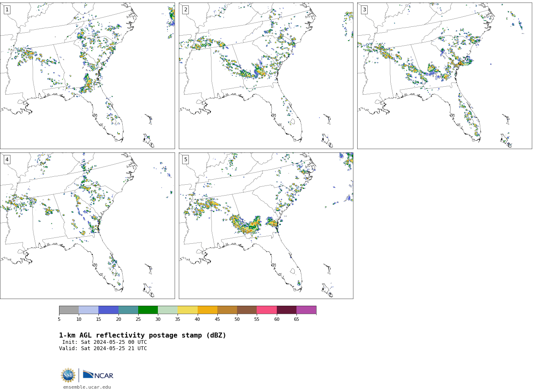Click the panel number 4 label
The width and height of the screenshot is (536, 392).
[x=7, y=160]
